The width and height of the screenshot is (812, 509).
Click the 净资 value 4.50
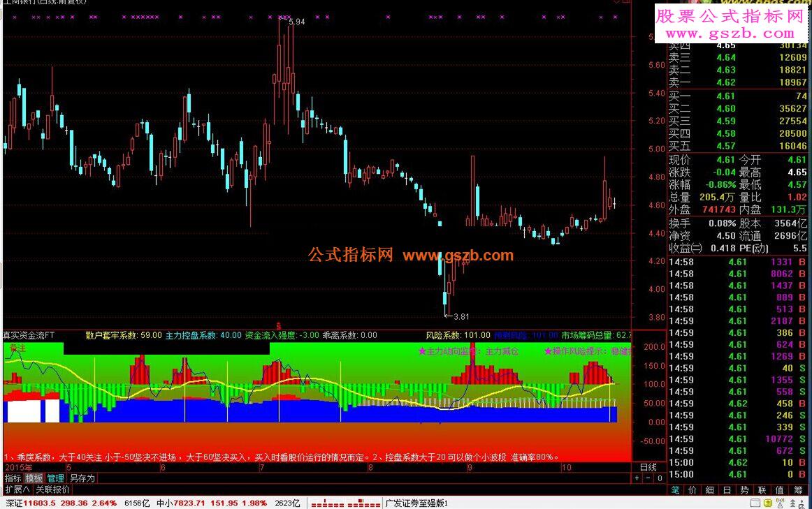(x=726, y=236)
